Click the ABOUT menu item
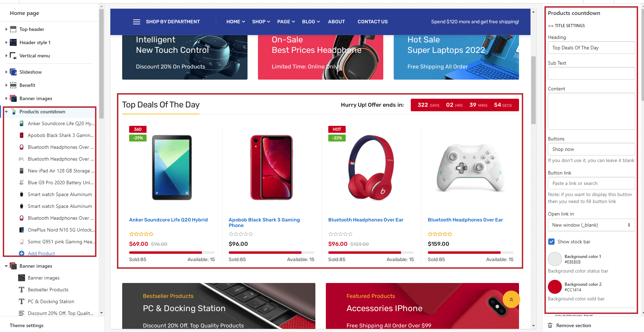 click(336, 22)
